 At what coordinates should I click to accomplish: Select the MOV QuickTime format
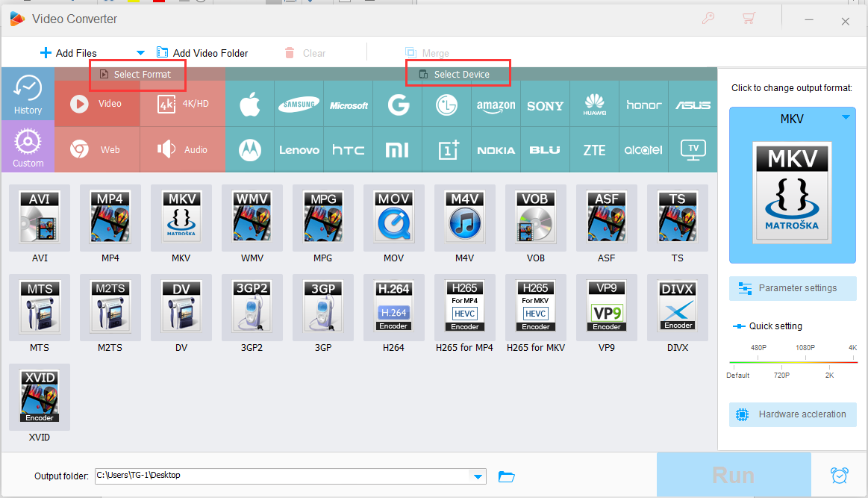(393, 218)
